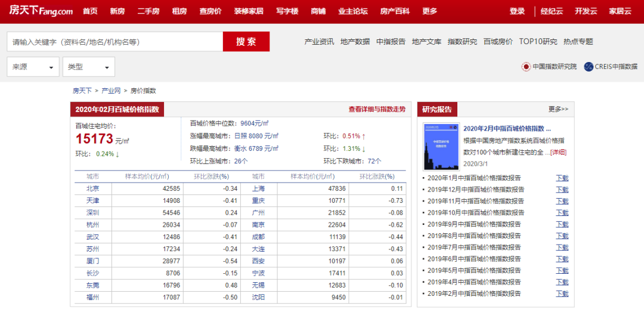Screen dimensions: 644x309
Task: Open 查房价 in top navigation
Action: point(210,11)
